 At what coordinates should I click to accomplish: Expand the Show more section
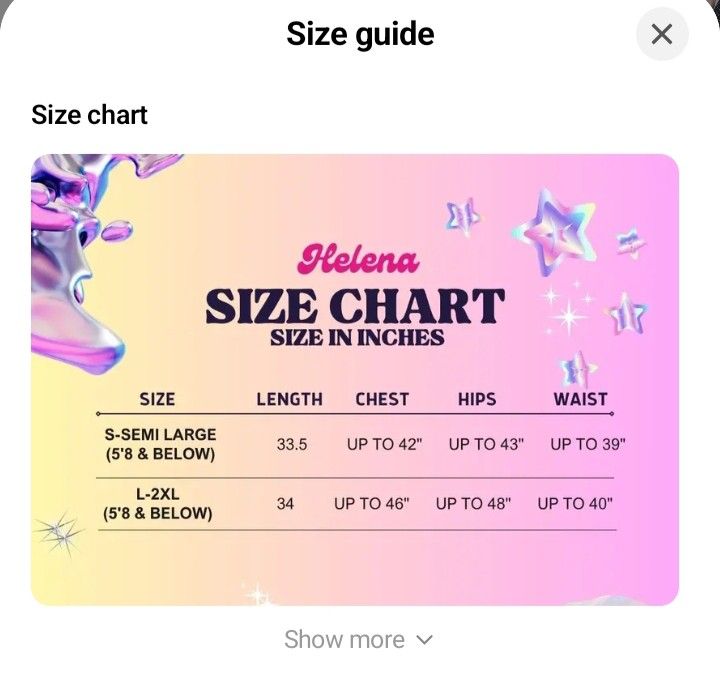pos(359,639)
